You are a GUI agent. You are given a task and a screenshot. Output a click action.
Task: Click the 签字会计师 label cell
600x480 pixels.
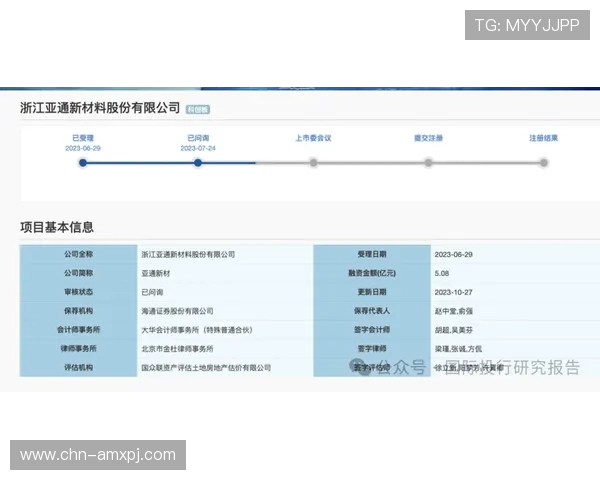click(372, 330)
